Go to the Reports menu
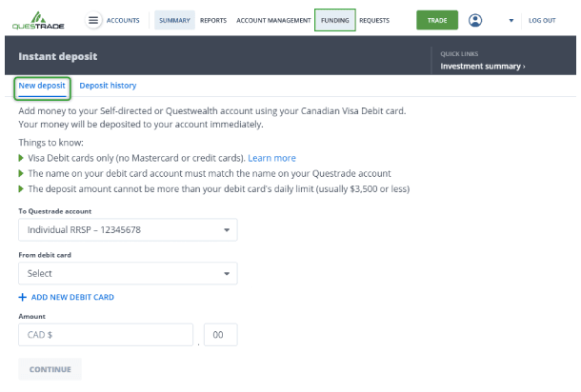581x392 pixels. pos(212,20)
